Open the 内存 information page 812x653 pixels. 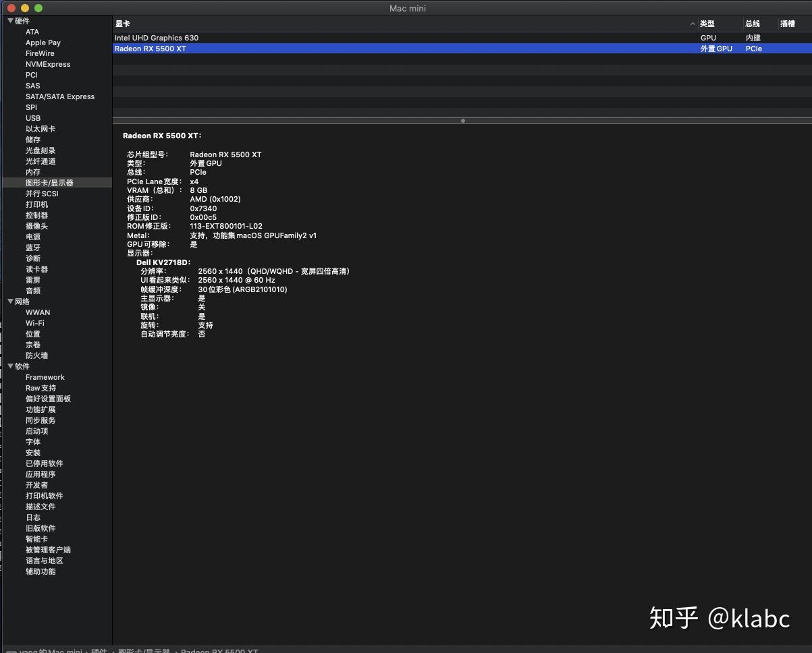point(32,172)
